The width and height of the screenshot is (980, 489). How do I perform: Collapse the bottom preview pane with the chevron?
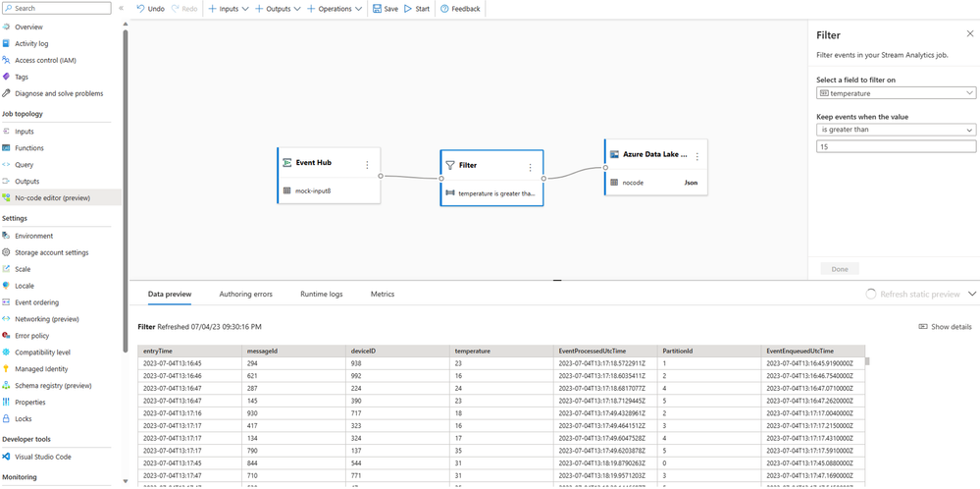point(971,294)
